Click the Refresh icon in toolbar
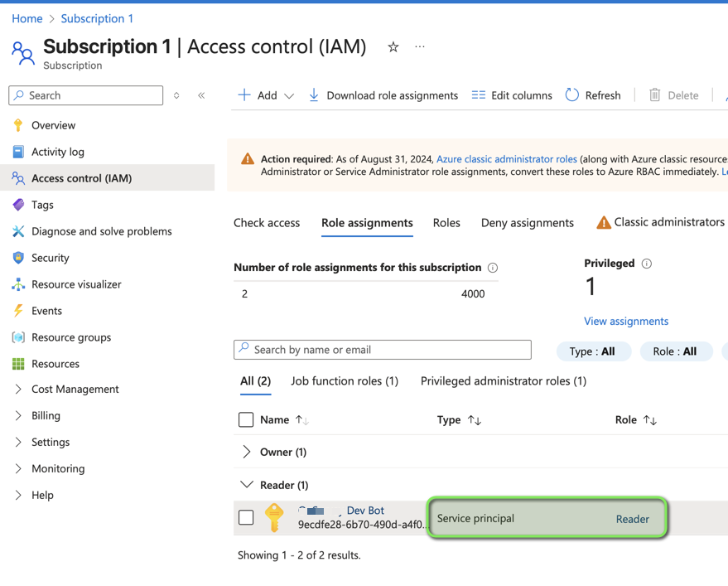This screenshot has height=586, width=728. pyautogui.click(x=572, y=95)
